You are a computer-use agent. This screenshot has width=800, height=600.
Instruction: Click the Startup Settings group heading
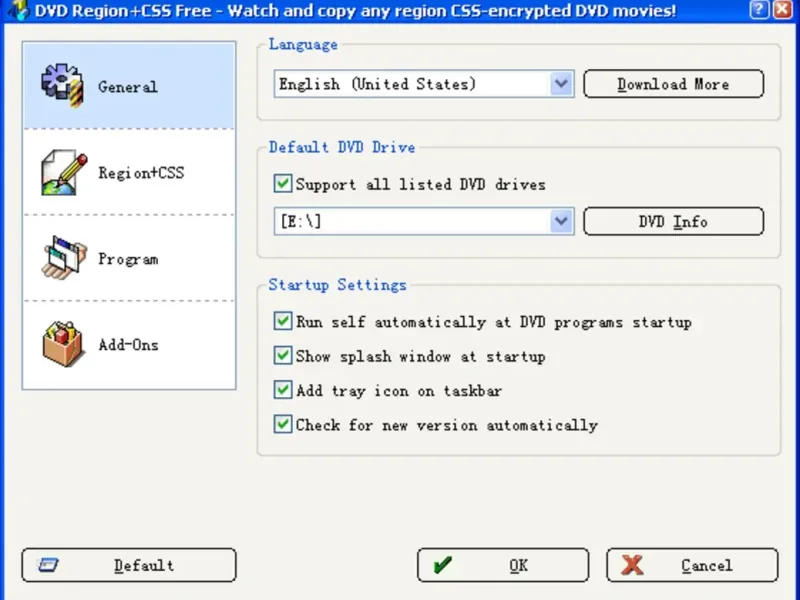tap(337, 285)
